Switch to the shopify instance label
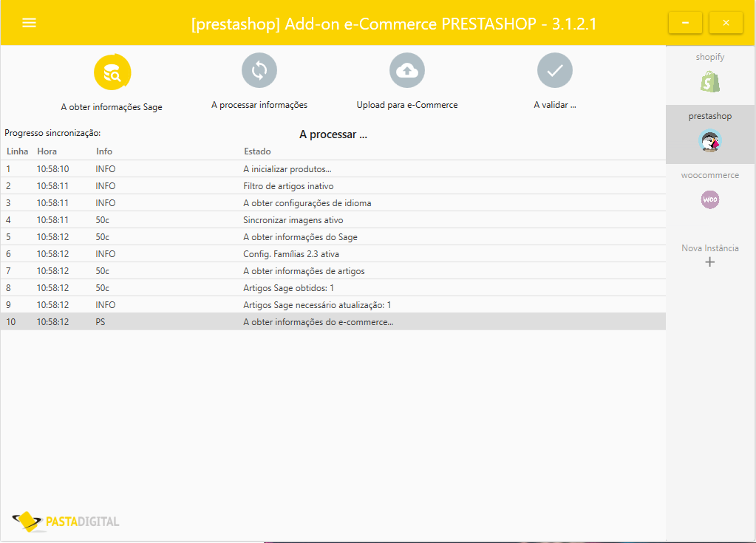756x543 pixels. pyautogui.click(x=709, y=57)
